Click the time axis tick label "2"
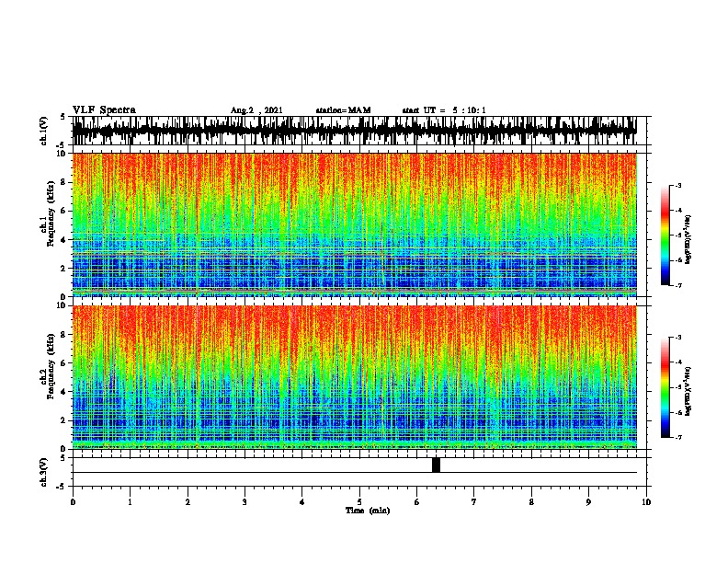The height and width of the screenshot is (563, 728). pyautogui.click(x=188, y=501)
